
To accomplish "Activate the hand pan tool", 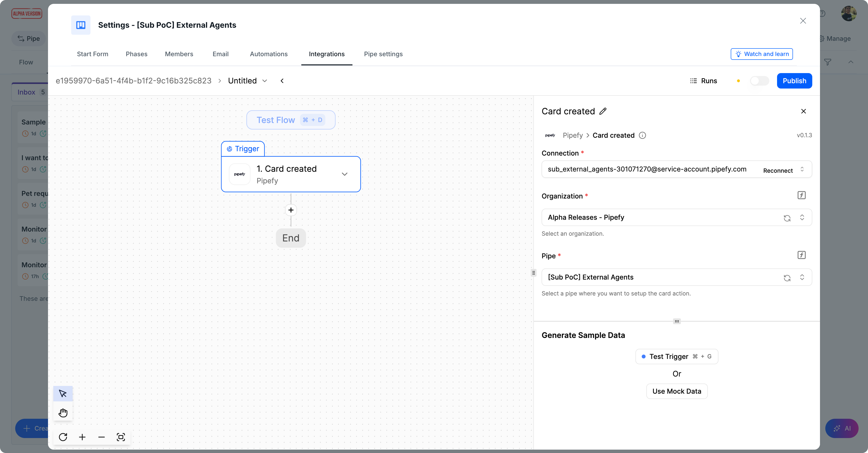I will [63, 412].
